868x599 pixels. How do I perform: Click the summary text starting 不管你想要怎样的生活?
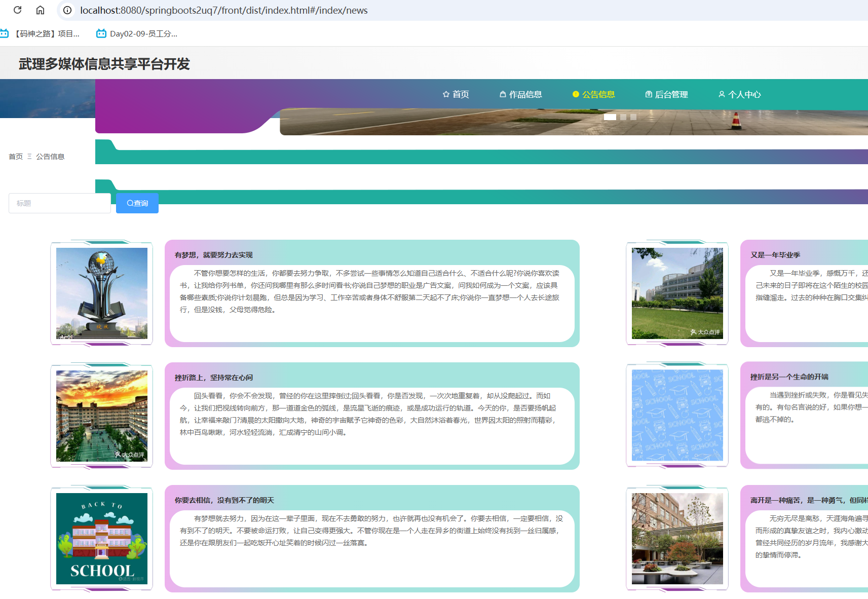370,291
